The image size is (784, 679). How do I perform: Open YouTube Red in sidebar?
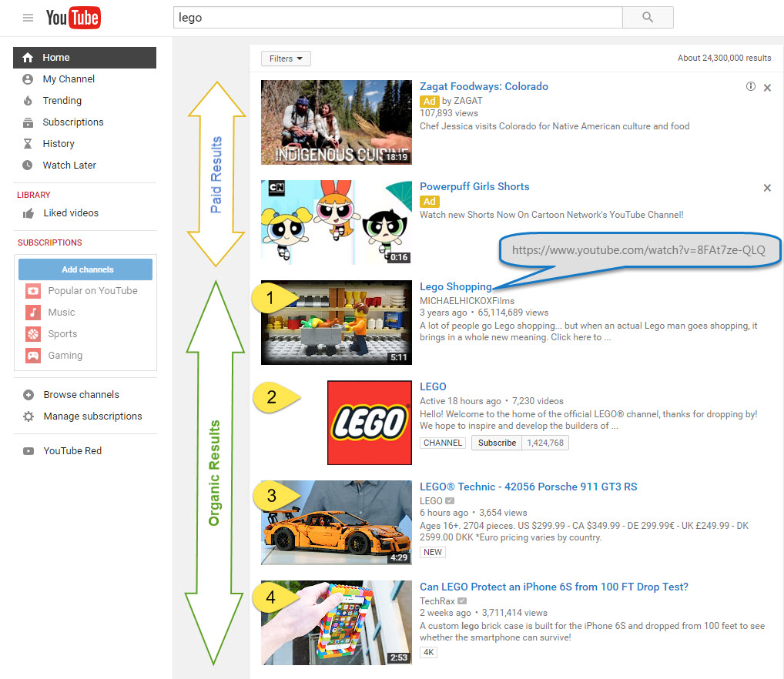(72, 451)
